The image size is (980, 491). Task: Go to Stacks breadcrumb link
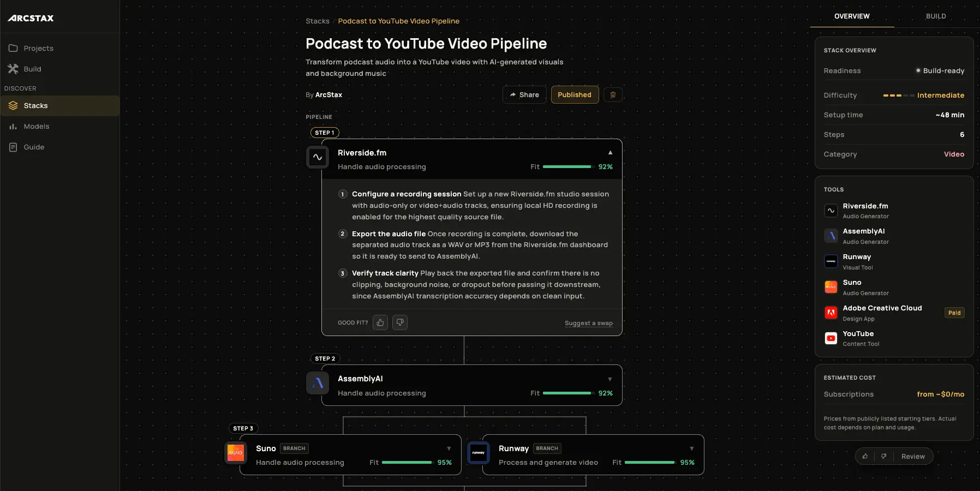pyautogui.click(x=318, y=21)
